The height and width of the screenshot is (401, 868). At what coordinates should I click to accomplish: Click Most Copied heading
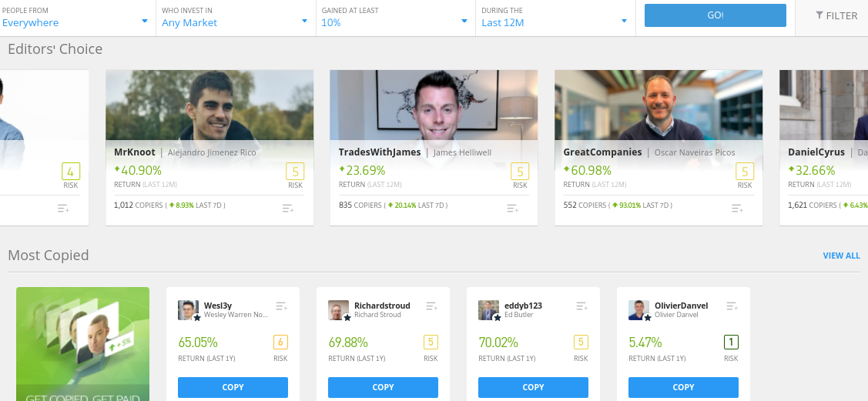[x=49, y=256]
